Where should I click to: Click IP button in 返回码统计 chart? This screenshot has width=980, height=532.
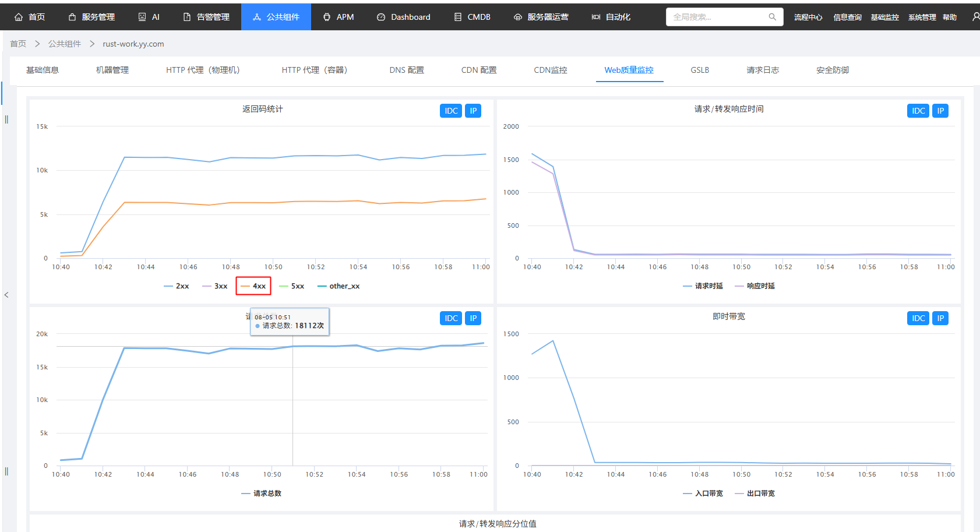coord(473,111)
